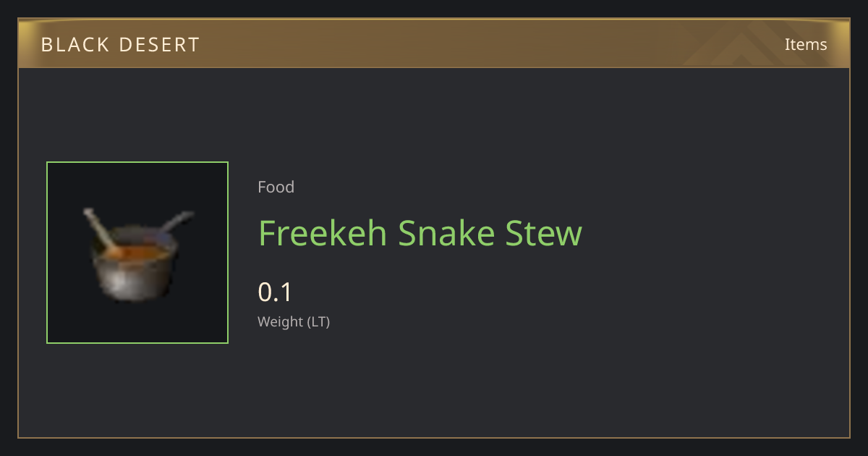Image resolution: width=868 pixels, height=456 pixels.
Task: Click the word DESERT in the header
Action: (x=159, y=45)
